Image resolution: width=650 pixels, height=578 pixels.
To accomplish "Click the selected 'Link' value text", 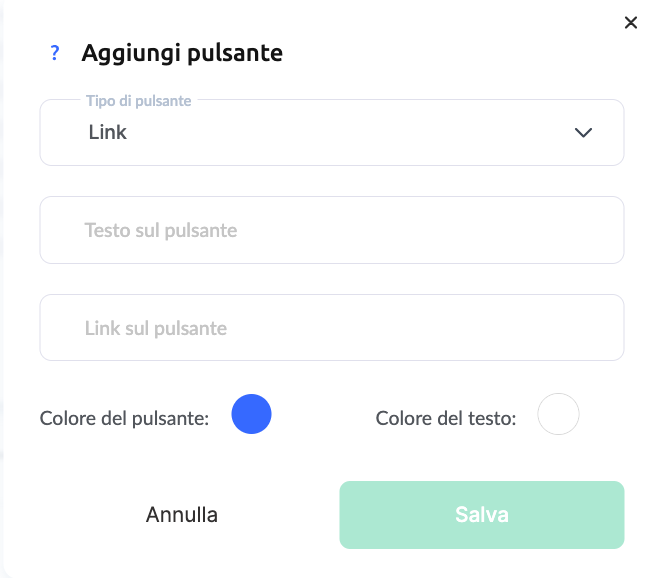I will pyautogui.click(x=107, y=132).
